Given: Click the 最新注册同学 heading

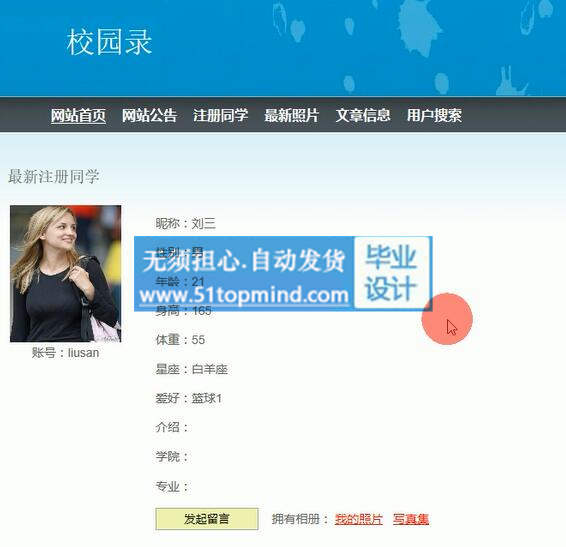Looking at the screenshot, I should coord(53,177).
